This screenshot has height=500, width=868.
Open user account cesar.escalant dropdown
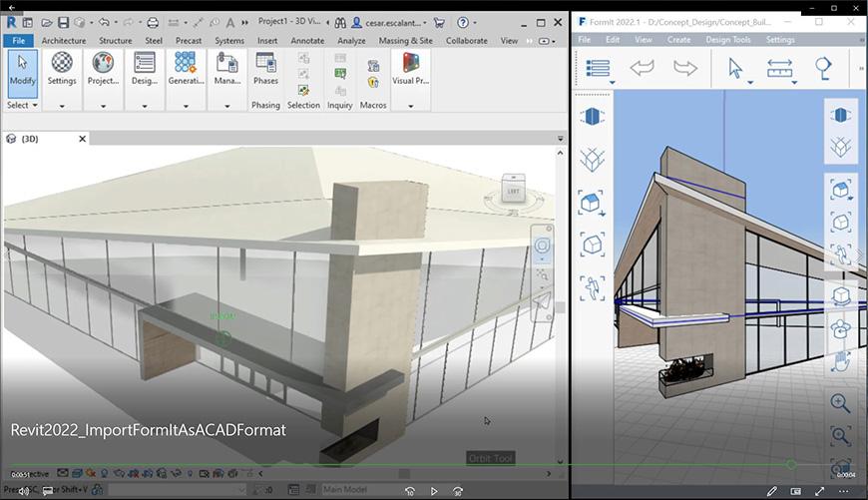tap(390, 23)
